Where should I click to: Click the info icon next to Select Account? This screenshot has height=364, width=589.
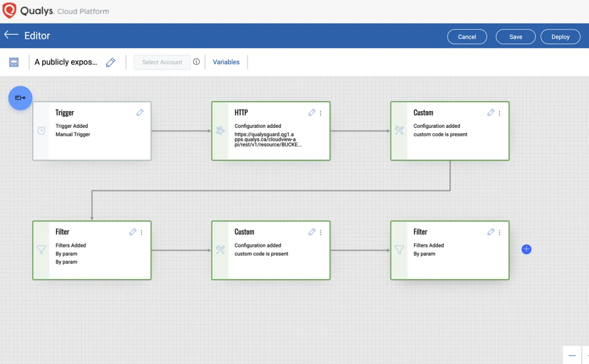[196, 62]
